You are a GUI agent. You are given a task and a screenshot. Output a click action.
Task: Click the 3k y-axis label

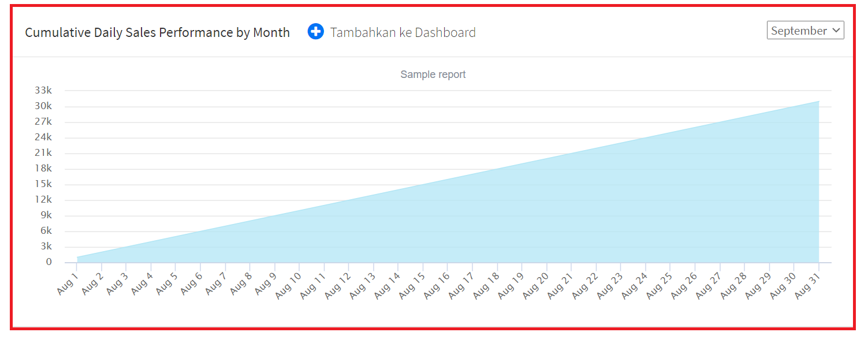click(46, 247)
